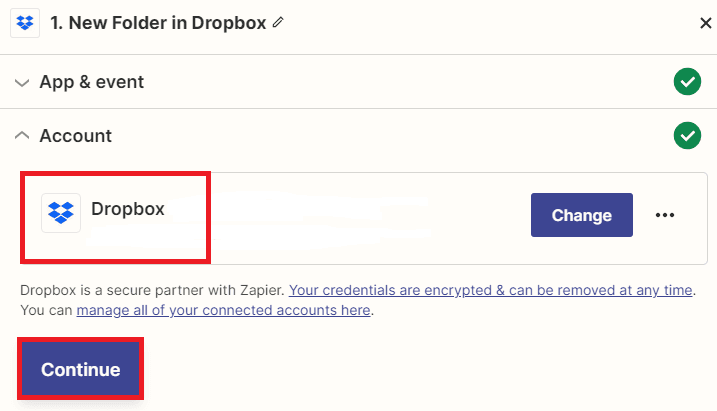Open the three-dot more options menu
The width and height of the screenshot is (717, 411).
(x=666, y=215)
